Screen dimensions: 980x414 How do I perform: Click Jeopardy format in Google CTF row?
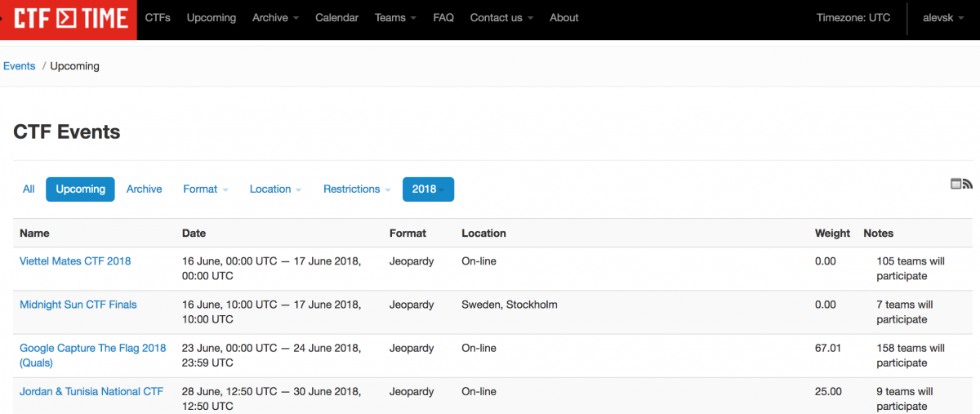click(412, 348)
